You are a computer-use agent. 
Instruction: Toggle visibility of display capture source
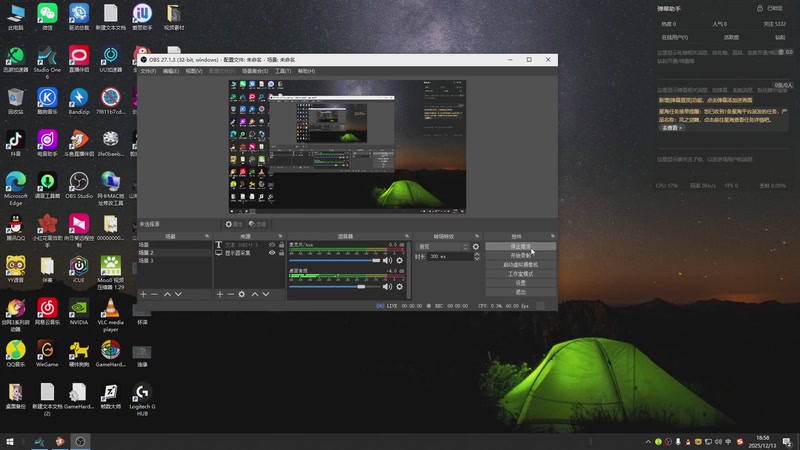[272, 253]
